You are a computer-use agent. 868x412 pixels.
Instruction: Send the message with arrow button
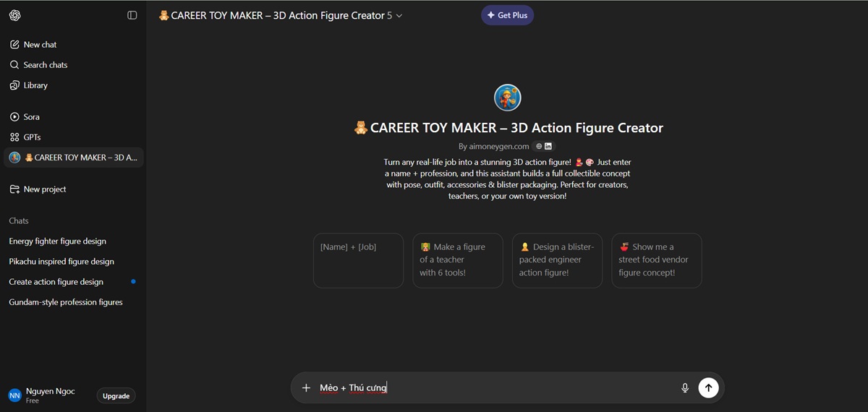(x=708, y=388)
